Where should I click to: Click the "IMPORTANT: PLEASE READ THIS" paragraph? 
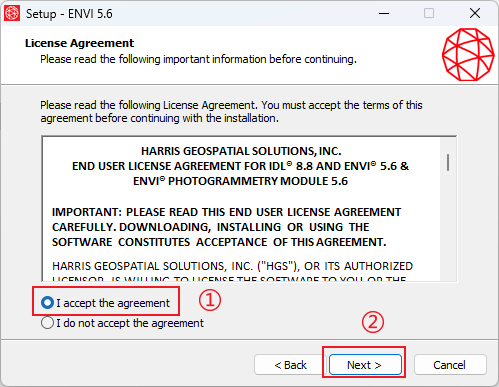227,227
